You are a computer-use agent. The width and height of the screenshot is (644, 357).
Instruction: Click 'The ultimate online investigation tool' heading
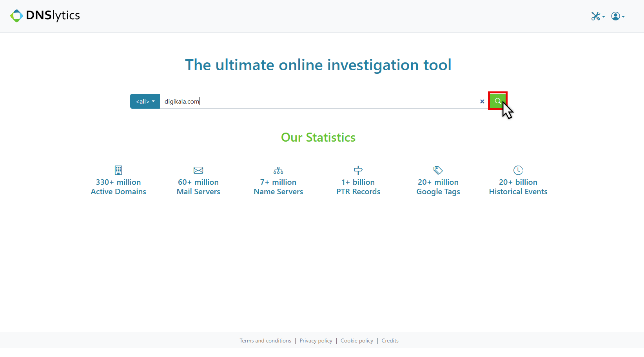coord(318,65)
